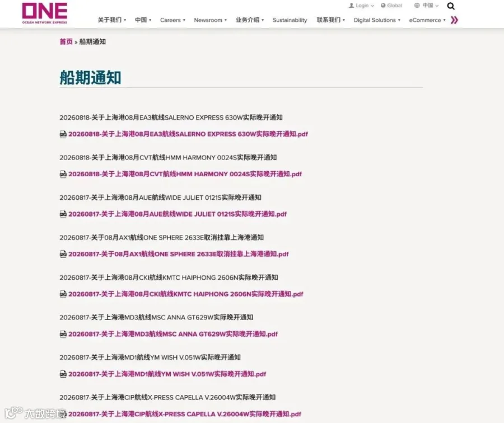Expand the Careers menu
The image size is (504, 423).
172,20
